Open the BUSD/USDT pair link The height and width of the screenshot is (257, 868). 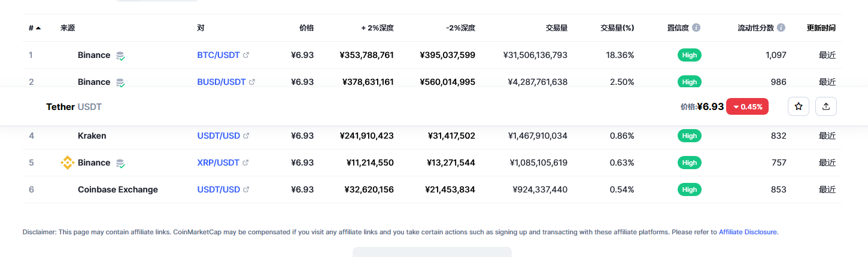click(x=221, y=82)
